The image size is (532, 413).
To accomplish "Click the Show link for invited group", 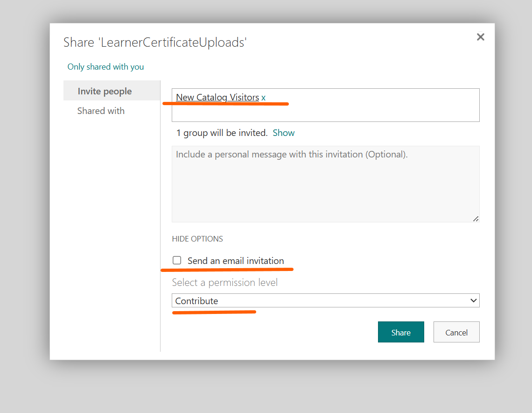I will [284, 133].
